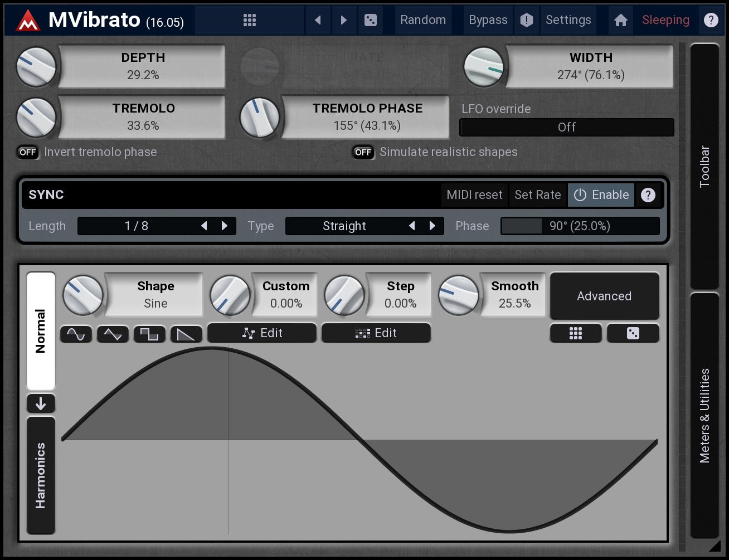This screenshot has width=729, height=560.
Task: Randomize the oscillator shape with the dice under Advanced
Action: [633, 333]
